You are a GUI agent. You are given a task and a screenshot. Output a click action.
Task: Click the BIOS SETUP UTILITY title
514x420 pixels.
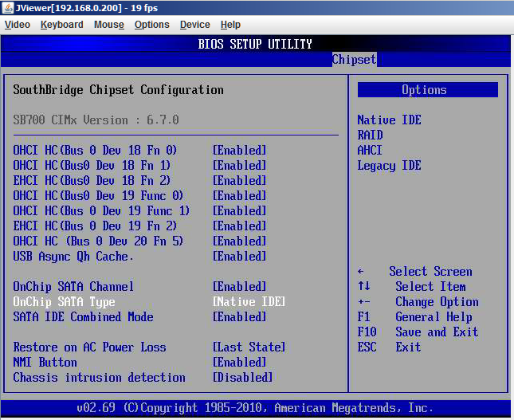255,44
